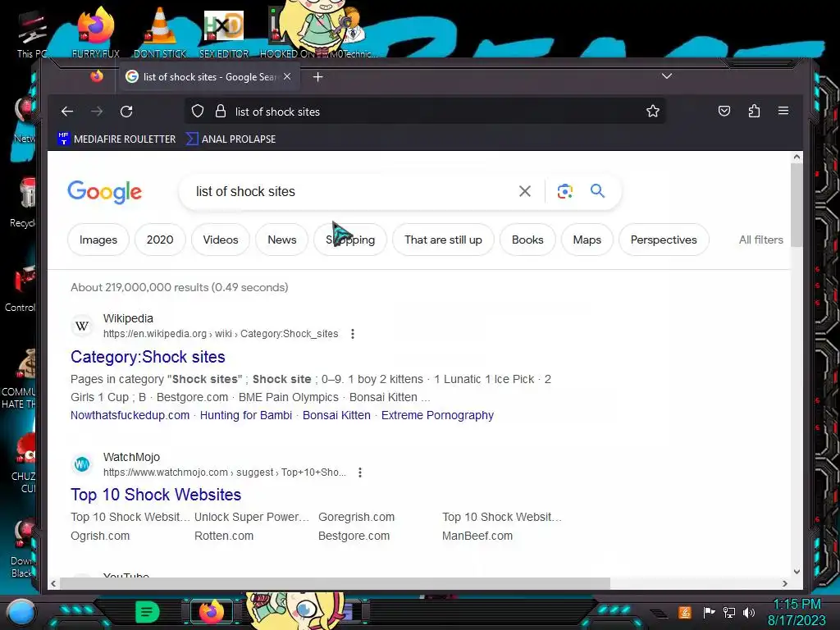This screenshot has width=840, height=630.
Task: Open the 'Bonsai Kitten' sublink
Action: (x=336, y=415)
